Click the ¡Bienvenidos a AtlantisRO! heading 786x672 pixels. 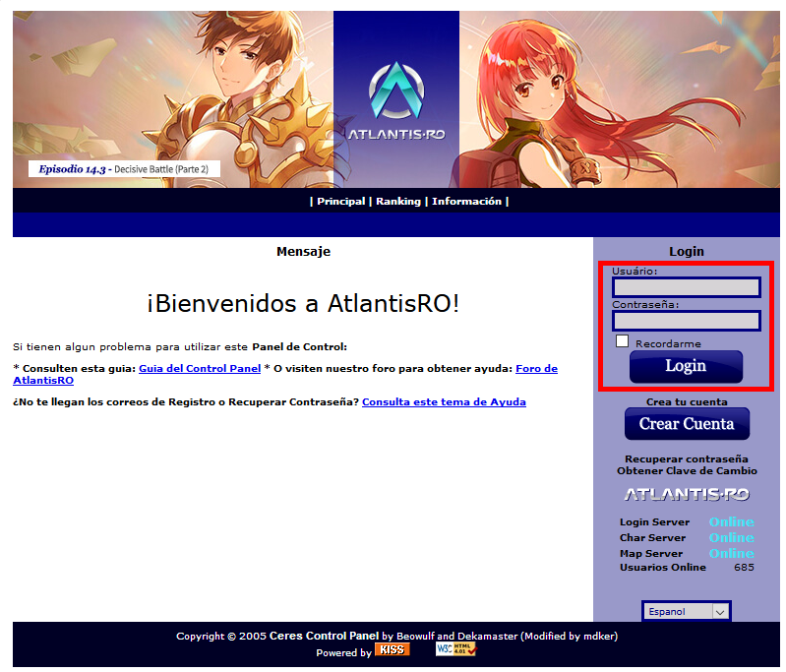click(x=303, y=303)
